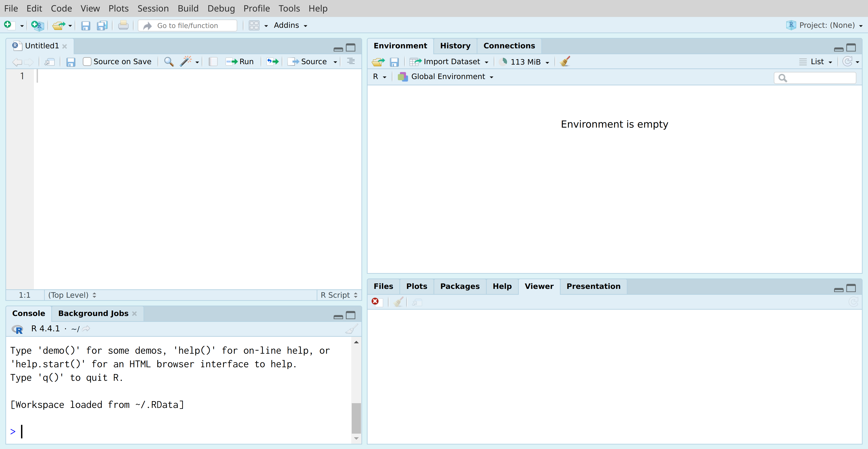Open the Addins dropdown

click(x=290, y=26)
